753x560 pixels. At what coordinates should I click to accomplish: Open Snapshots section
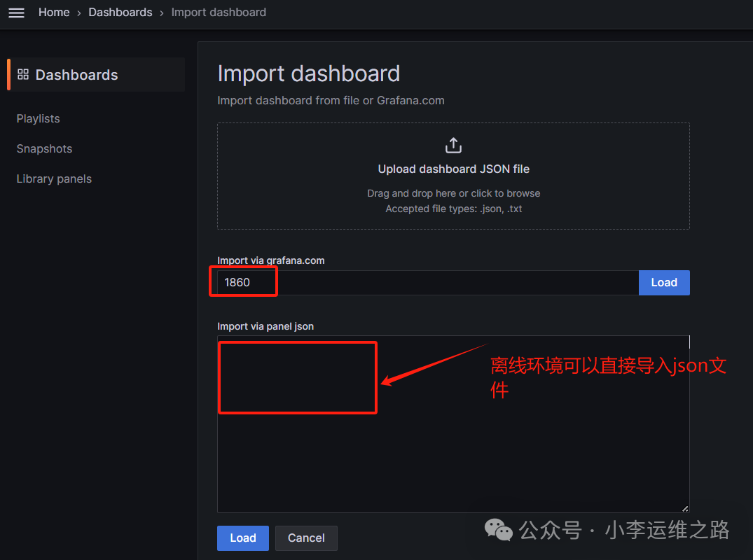44,149
